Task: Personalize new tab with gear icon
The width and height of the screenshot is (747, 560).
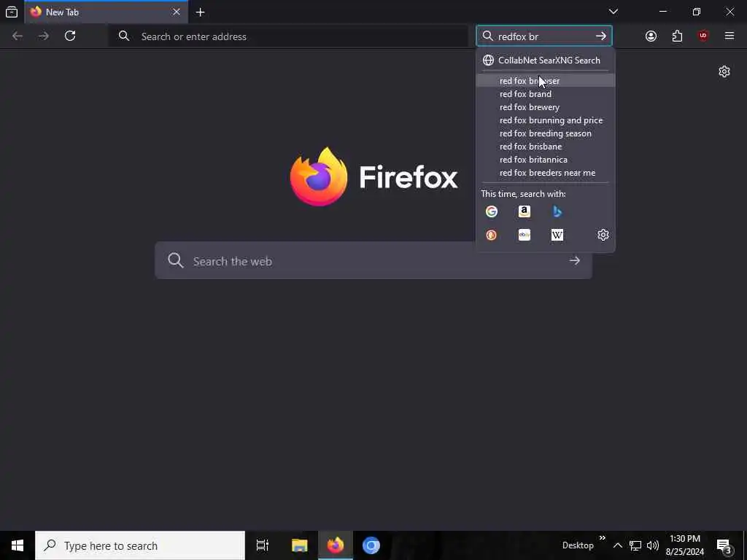Action: click(x=724, y=71)
